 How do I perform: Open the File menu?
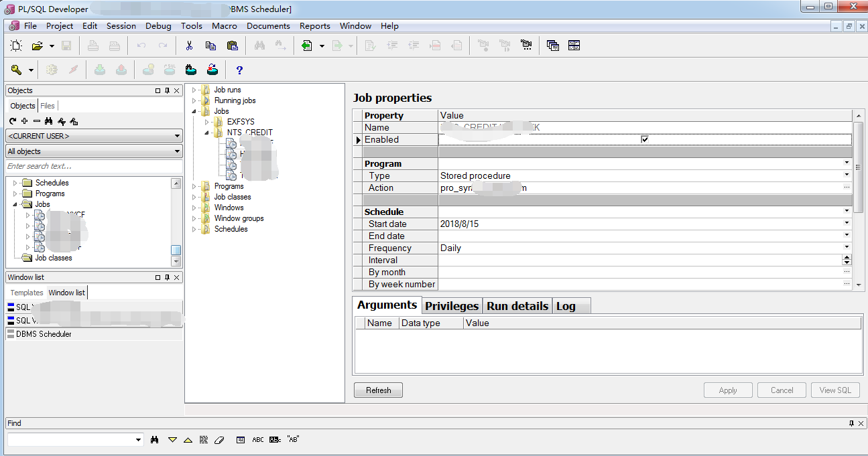(x=30, y=26)
